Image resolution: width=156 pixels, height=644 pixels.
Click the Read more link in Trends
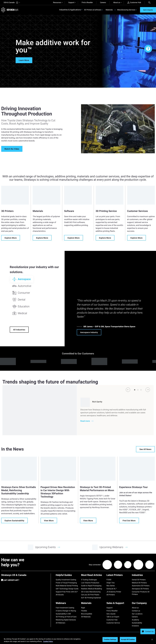(85, 421)
